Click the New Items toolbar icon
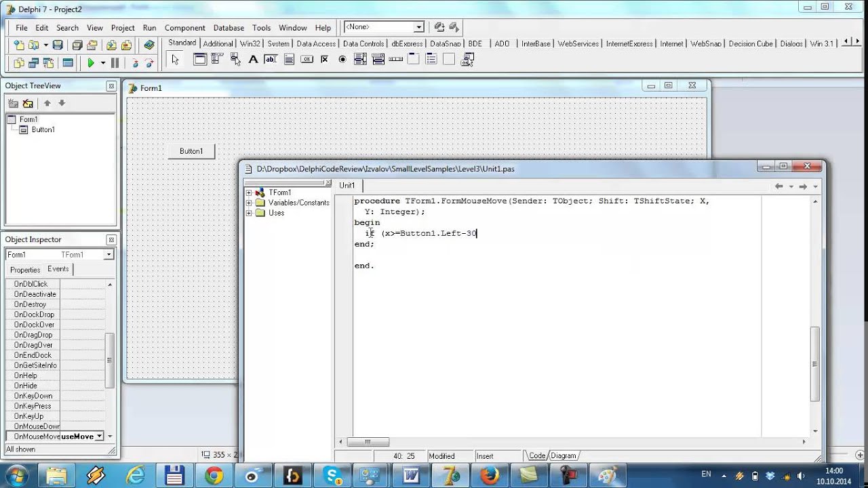 pos(19,45)
